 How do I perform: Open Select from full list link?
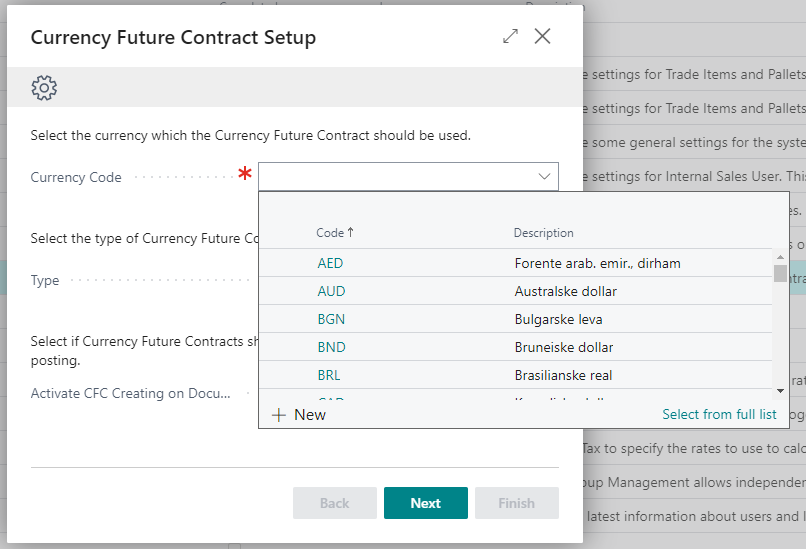pos(719,415)
